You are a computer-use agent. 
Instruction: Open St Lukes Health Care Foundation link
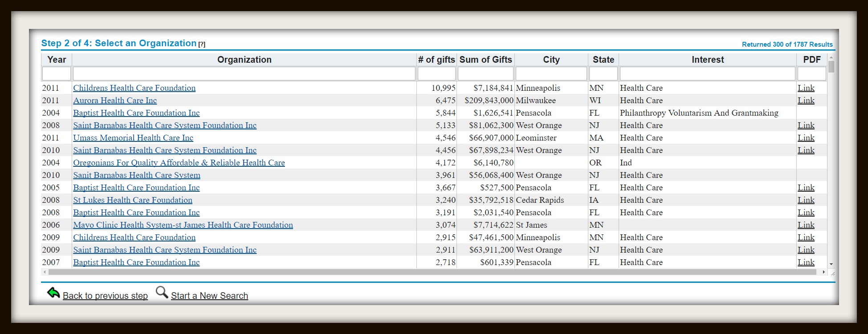(133, 200)
